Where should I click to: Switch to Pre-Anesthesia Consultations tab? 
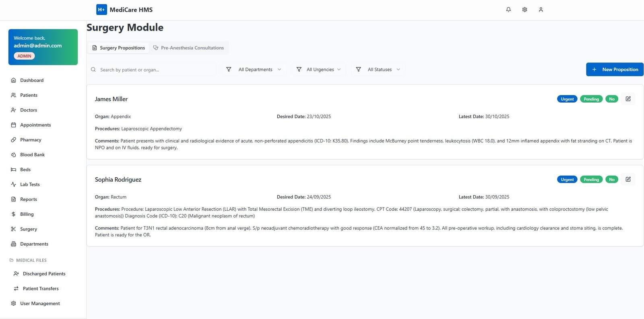(x=188, y=48)
